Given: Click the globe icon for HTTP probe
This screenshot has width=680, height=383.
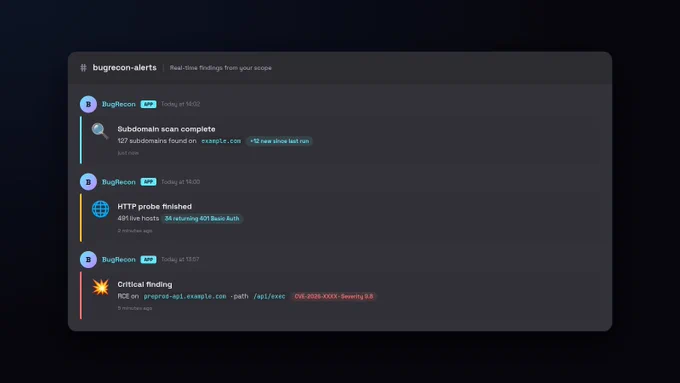Looking at the screenshot, I should click(x=100, y=209).
